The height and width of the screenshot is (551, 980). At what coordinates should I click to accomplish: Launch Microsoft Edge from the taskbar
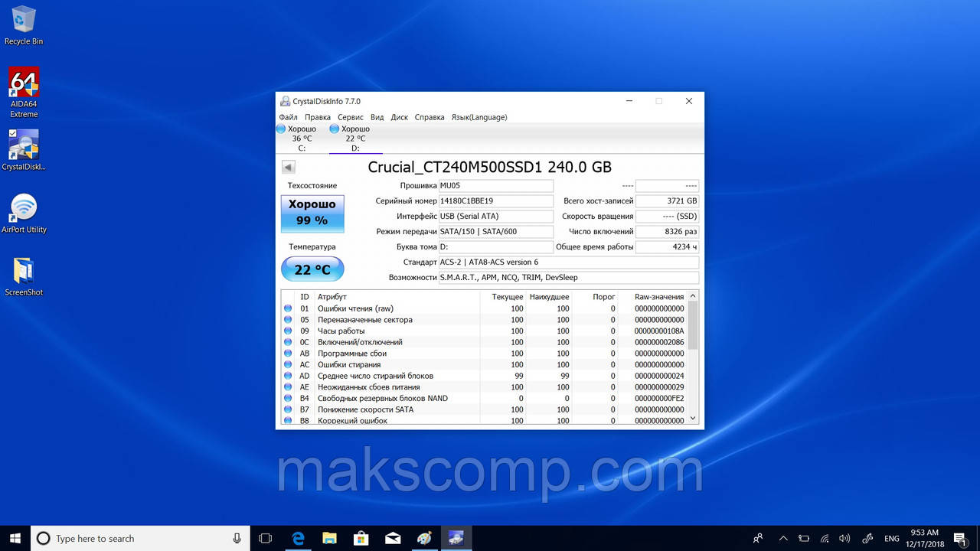coord(297,538)
